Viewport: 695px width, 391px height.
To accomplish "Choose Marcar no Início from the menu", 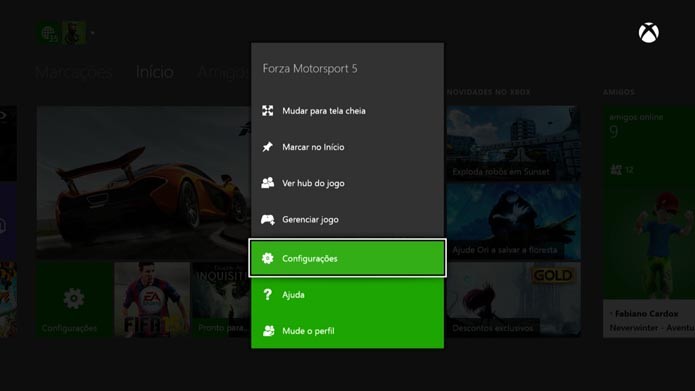I will click(x=348, y=147).
